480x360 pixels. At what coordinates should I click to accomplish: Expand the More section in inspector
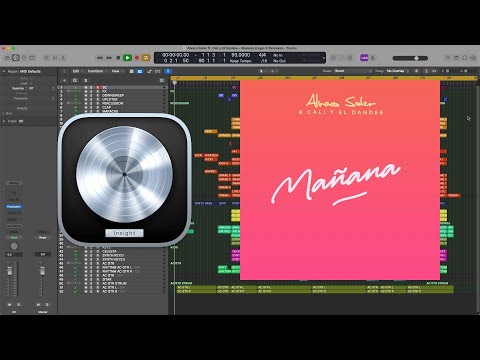(4, 113)
